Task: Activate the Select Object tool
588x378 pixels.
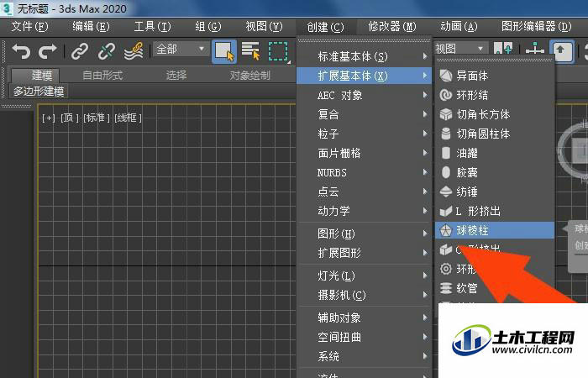Action: [x=224, y=51]
